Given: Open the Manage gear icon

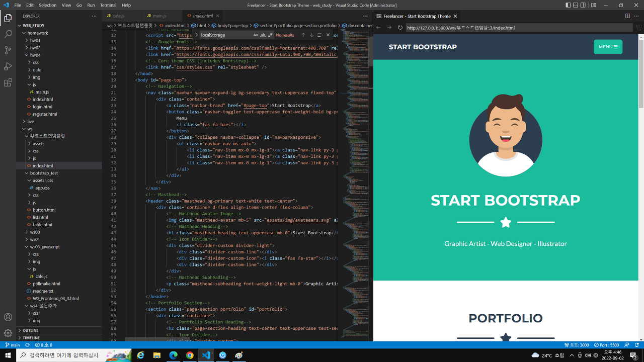Looking at the screenshot, I should [x=8, y=333].
